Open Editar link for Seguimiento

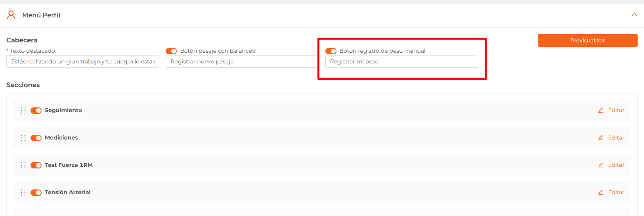coord(616,110)
